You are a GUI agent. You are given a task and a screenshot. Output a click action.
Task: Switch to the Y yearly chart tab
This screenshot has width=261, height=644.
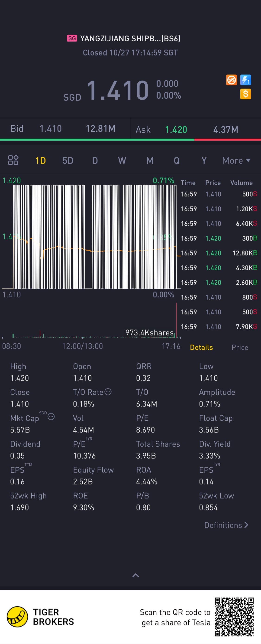click(204, 160)
